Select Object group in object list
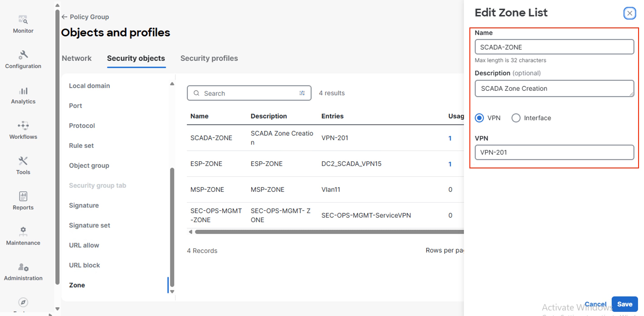 89,166
